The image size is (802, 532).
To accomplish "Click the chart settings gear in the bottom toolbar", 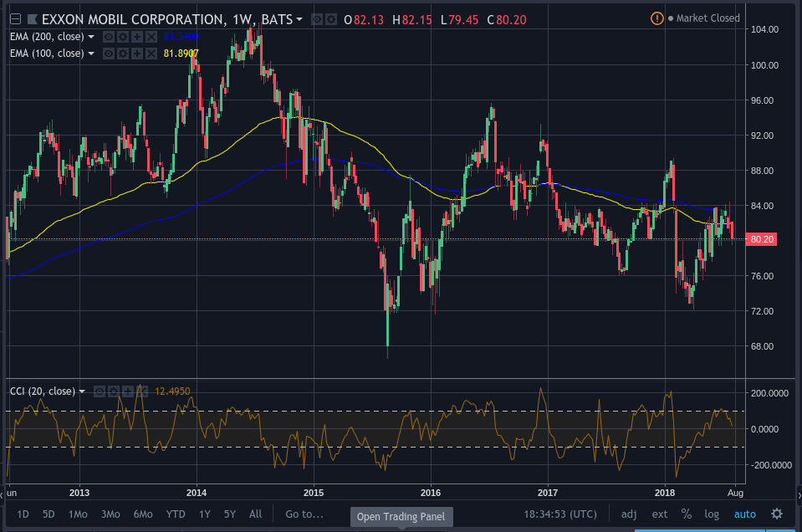I will coord(777,514).
